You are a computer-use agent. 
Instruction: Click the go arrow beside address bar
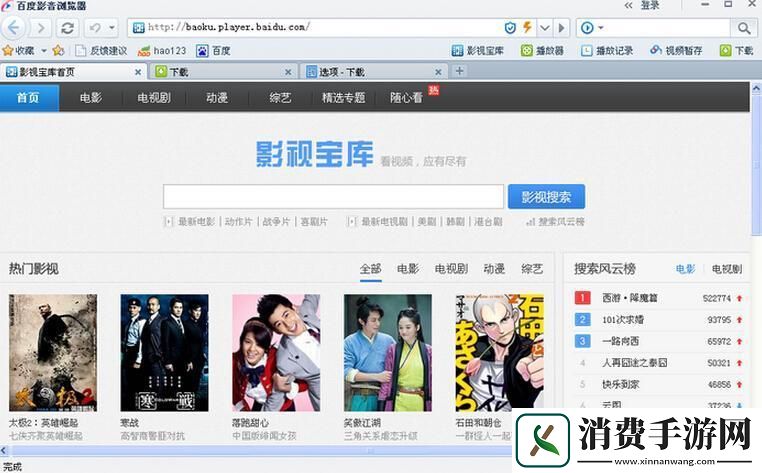tap(562, 28)
